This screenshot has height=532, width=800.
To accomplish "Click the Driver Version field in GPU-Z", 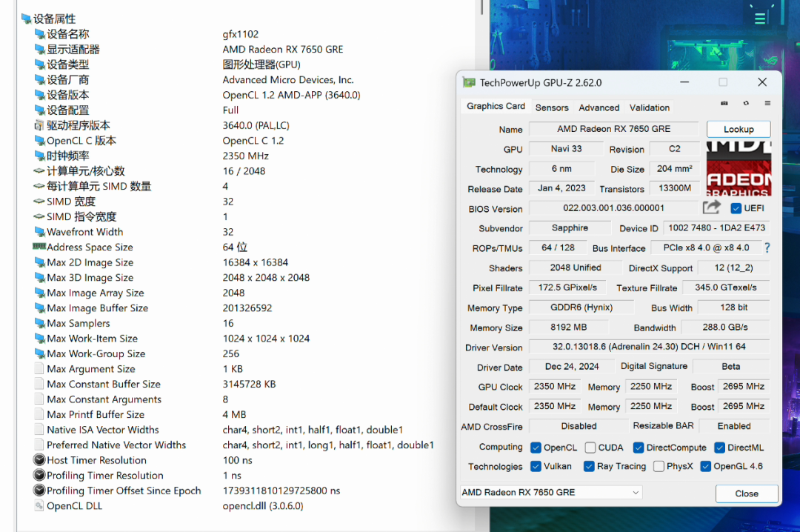I will pos(649,347).
